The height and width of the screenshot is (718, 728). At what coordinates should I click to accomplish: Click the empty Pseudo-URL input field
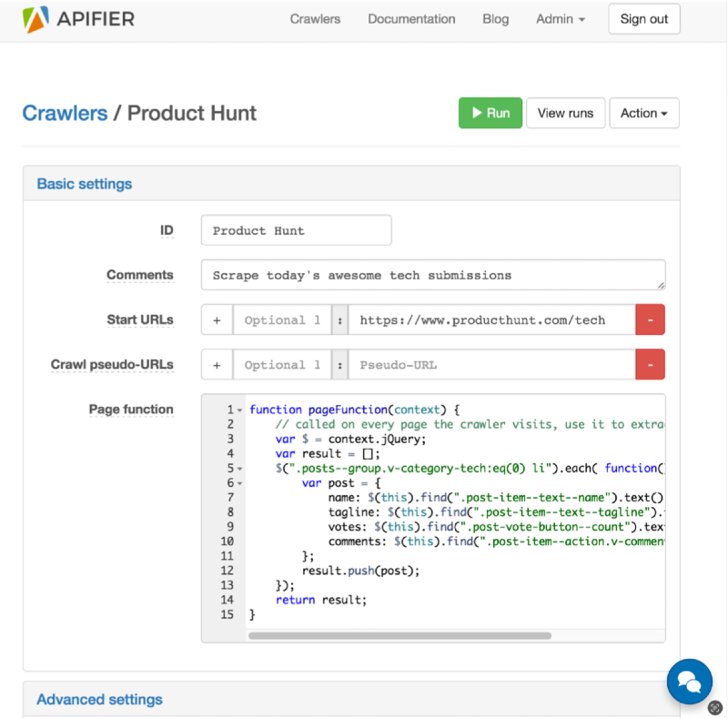491,365
